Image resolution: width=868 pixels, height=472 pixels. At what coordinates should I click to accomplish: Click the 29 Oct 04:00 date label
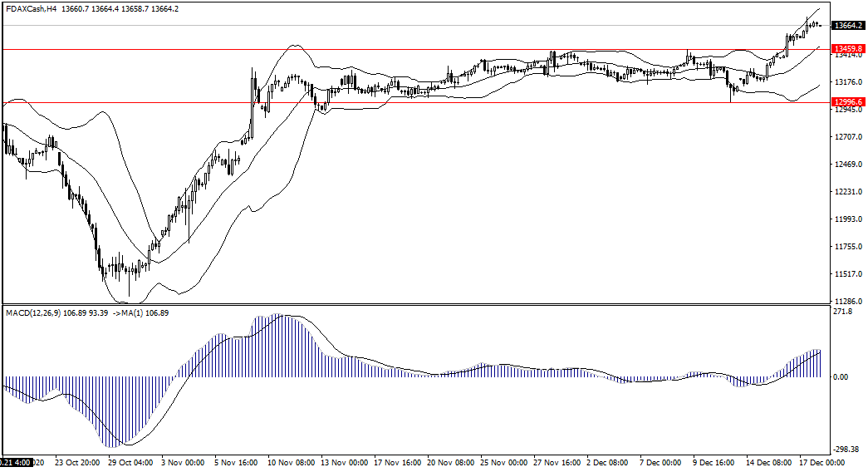(x=130, y=462)
